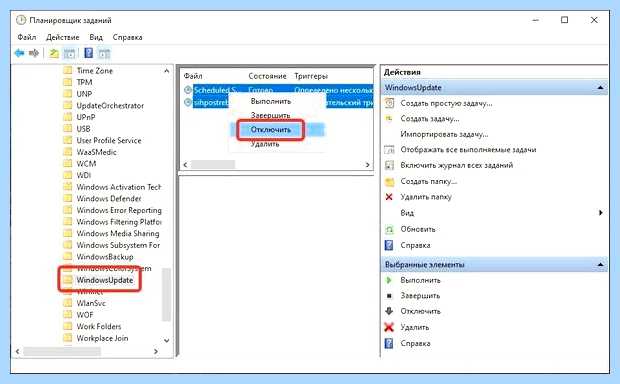Open the Файл menu
Screen dimensions: 620x384
[x=26, y=37]
